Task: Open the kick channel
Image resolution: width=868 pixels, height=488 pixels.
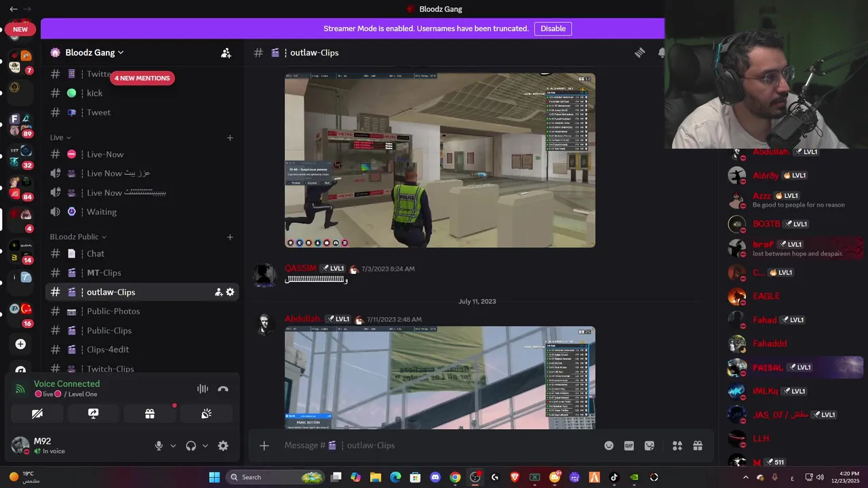Action: pyautogui.click(x=142, y=93)
